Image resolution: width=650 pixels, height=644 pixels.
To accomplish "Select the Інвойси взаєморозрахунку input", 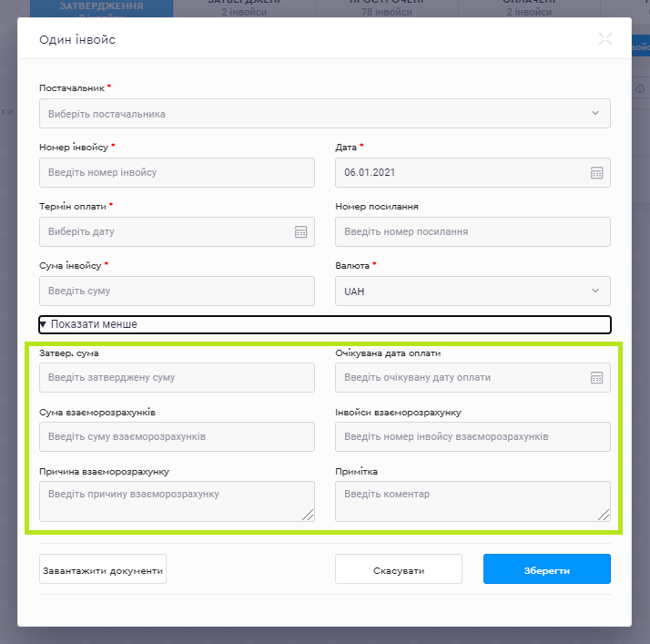I will pos(472,437).
